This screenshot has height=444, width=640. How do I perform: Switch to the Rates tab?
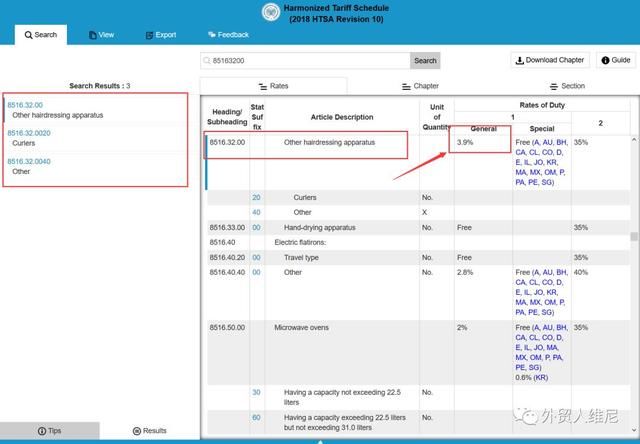coord(273,86)
